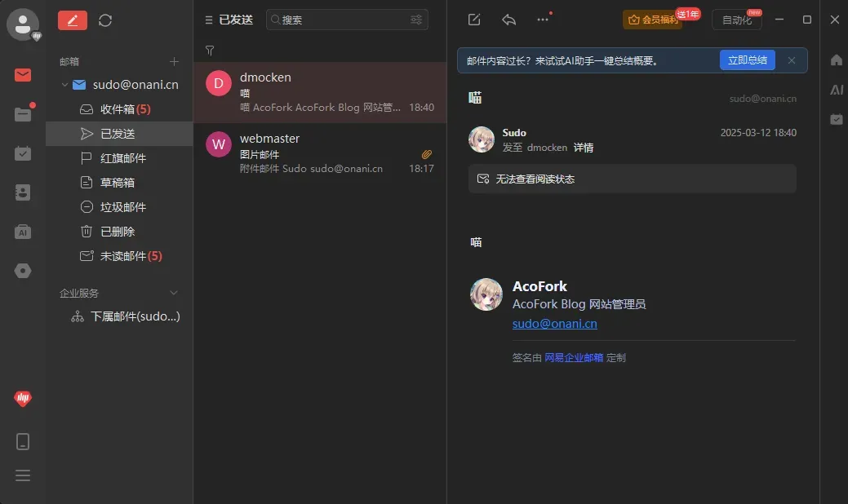Click the 立即总结 button

click(747, 60)
